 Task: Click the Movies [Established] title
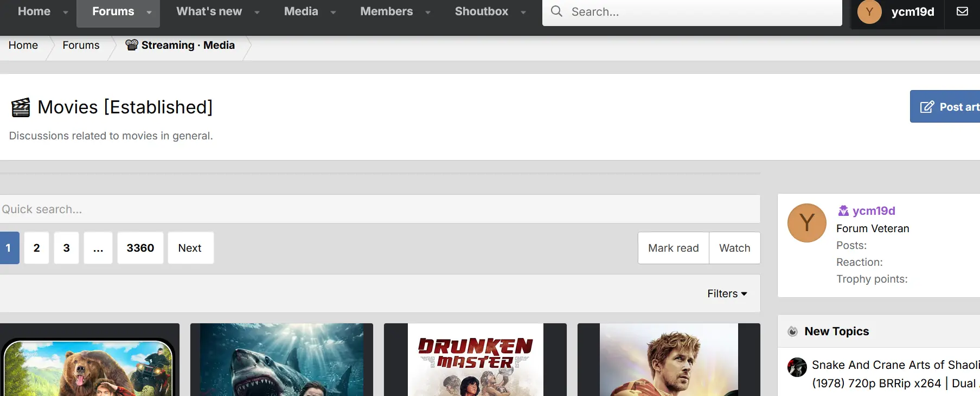click(125, 107)
